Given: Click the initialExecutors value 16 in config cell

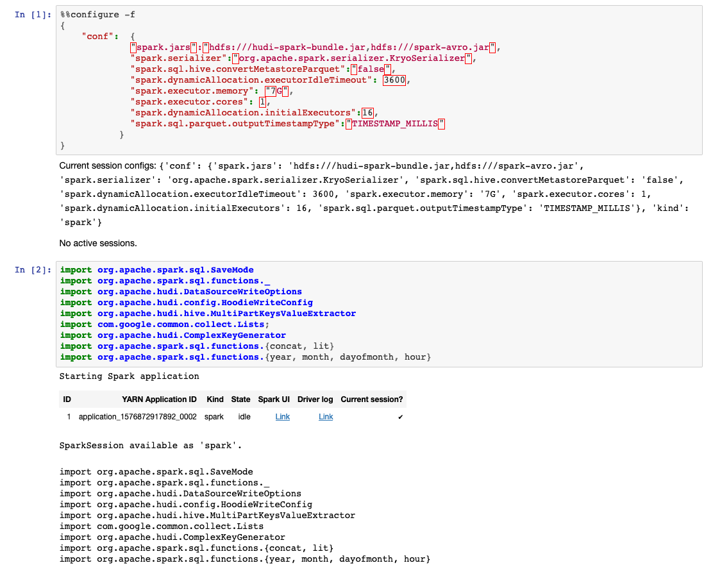Looking at the screenshot, I should point(367,113).
